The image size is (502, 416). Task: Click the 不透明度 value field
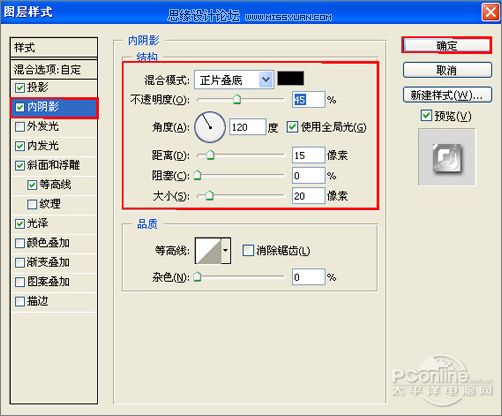point(308,99)
